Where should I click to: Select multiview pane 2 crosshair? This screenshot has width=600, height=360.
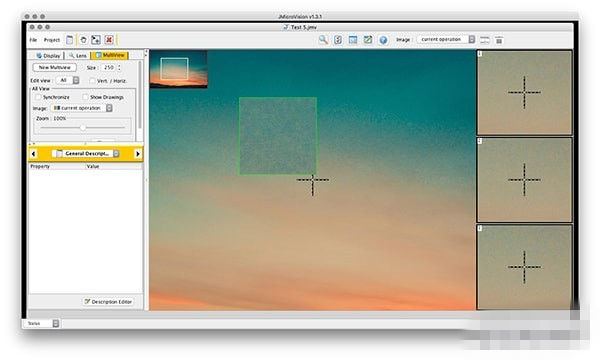click(524, 179)
